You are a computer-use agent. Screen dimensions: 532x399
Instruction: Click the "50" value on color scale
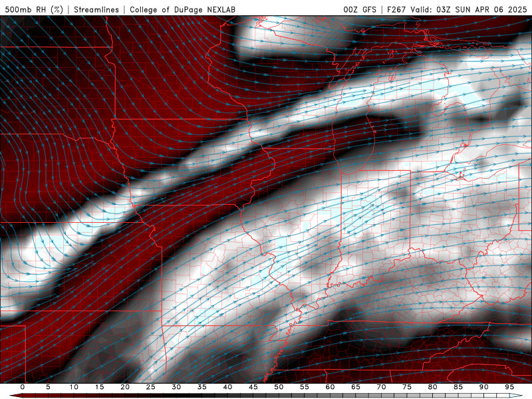point(279,387)
